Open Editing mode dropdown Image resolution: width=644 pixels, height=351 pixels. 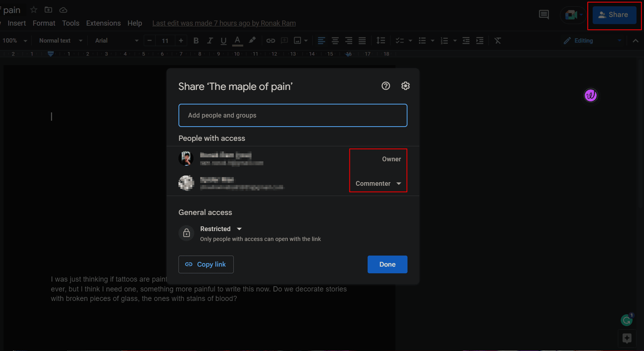pos(593,41)
